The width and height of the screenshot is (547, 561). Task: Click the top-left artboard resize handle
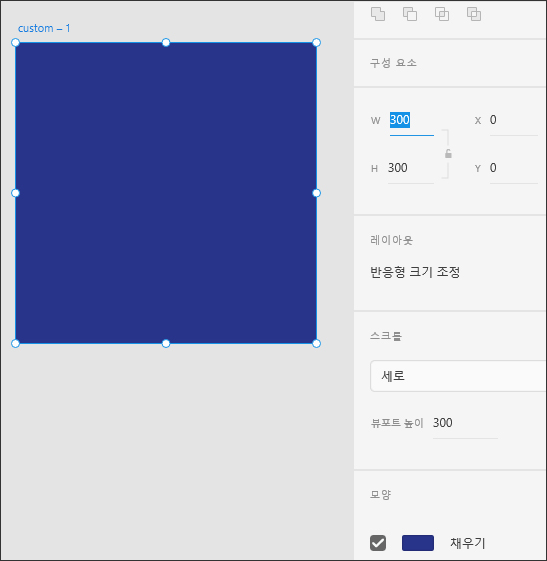point(15,43)
